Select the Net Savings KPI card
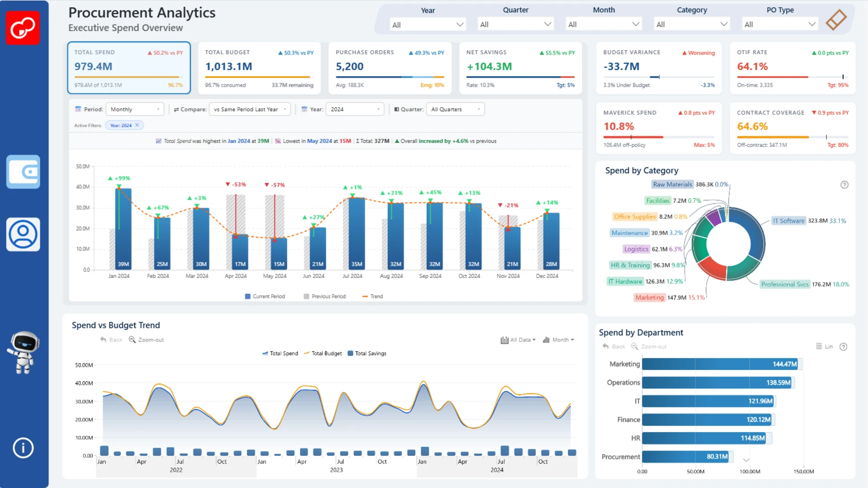 520,68
